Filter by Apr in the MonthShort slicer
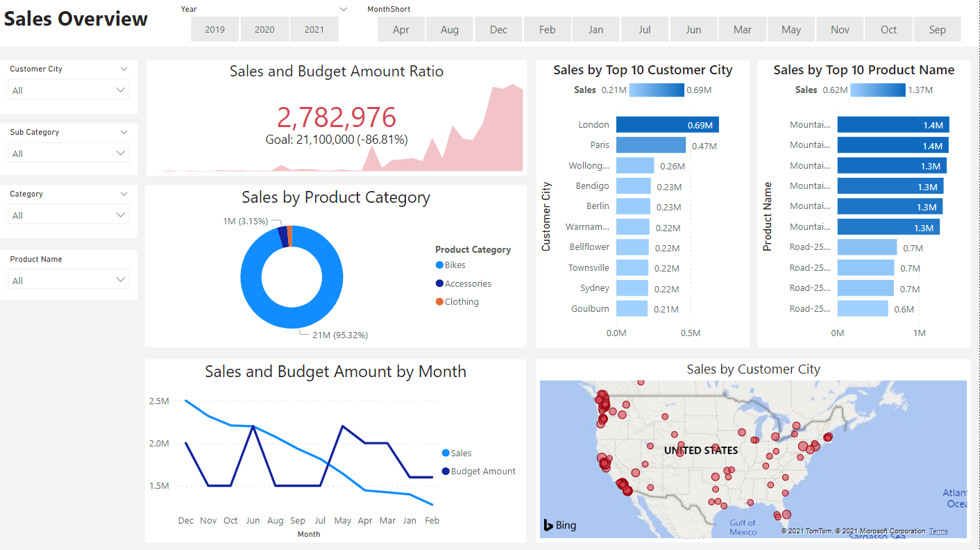Image resolution: width=980 pixels, height=550 pixels. pos(400,29)
